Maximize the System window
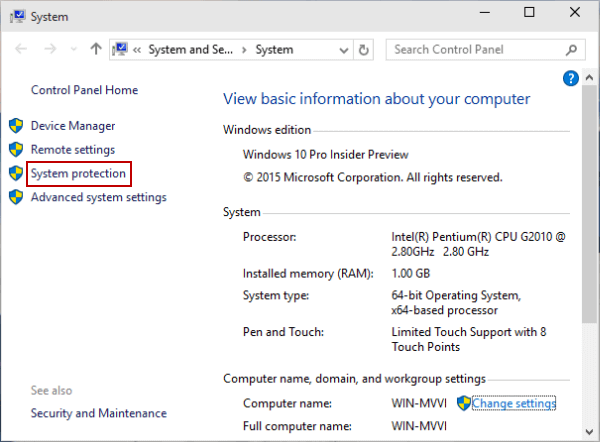Screen dimensions: 600x442 (x=529, y=13)
